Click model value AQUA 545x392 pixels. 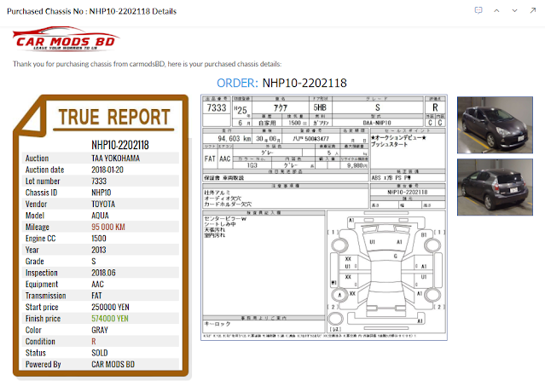pos(100,216)
